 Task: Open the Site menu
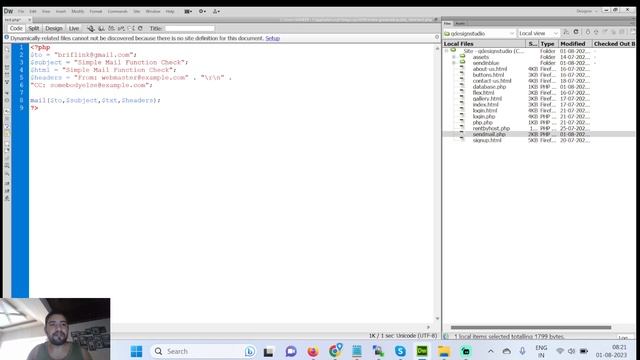point(136,11)
